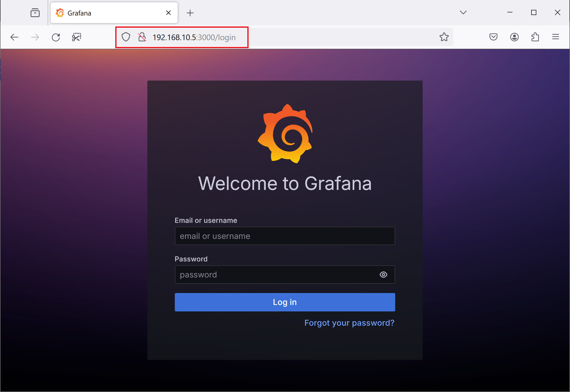Screen dimensions: 570x392
Task: Click the address bar URL 192.168.10.5:3000/login
Action: [x=194, y=37]
